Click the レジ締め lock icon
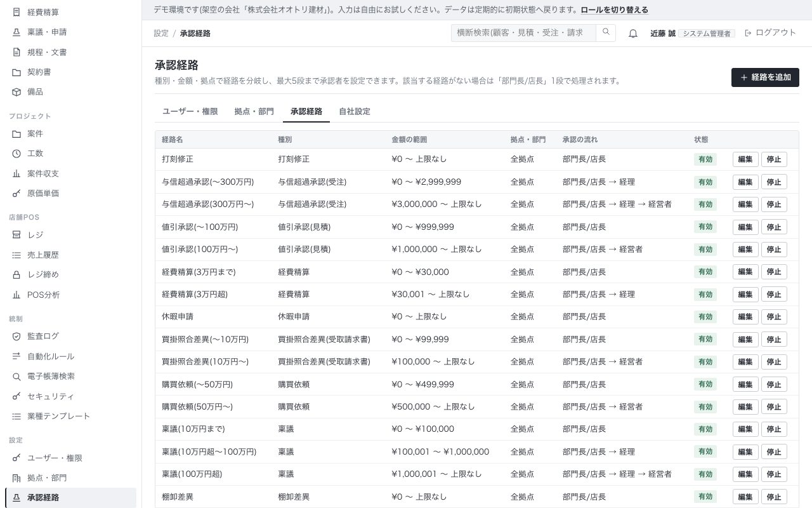 click(x=16, y=274)
